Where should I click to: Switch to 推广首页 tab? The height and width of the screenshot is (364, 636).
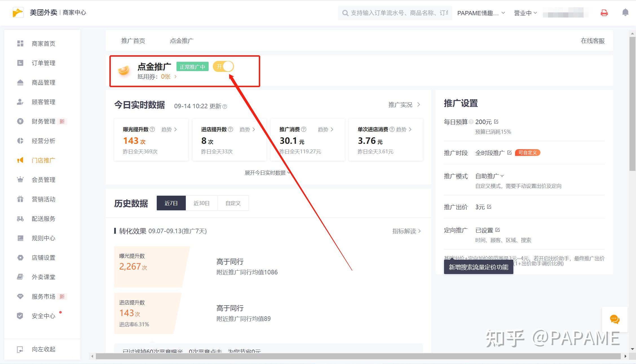[x=133, y=41]
